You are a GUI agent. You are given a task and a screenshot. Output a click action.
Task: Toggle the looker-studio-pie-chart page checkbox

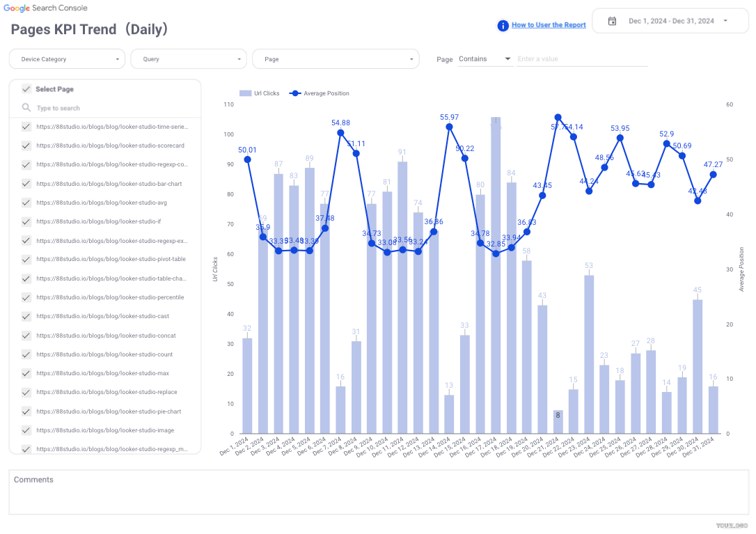tap(26, 411)
